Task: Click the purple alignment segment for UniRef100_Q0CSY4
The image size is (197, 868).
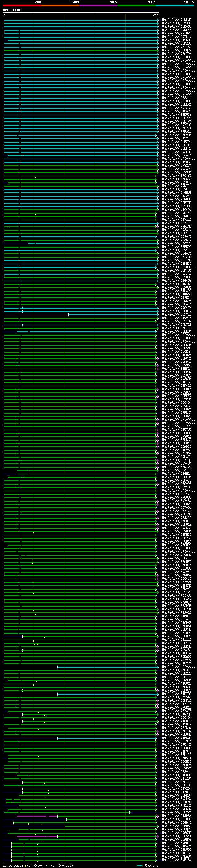Action: pyautogui.click(x=37, y=836)
